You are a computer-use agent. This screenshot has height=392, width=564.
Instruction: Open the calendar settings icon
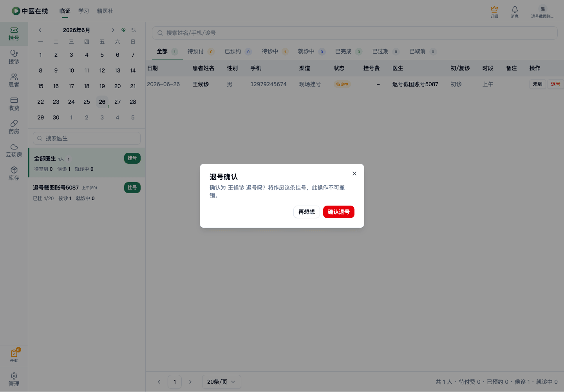134,30
